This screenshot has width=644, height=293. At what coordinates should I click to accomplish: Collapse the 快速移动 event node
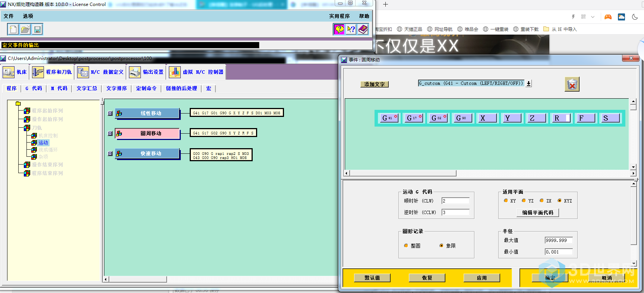click(110, 154)
